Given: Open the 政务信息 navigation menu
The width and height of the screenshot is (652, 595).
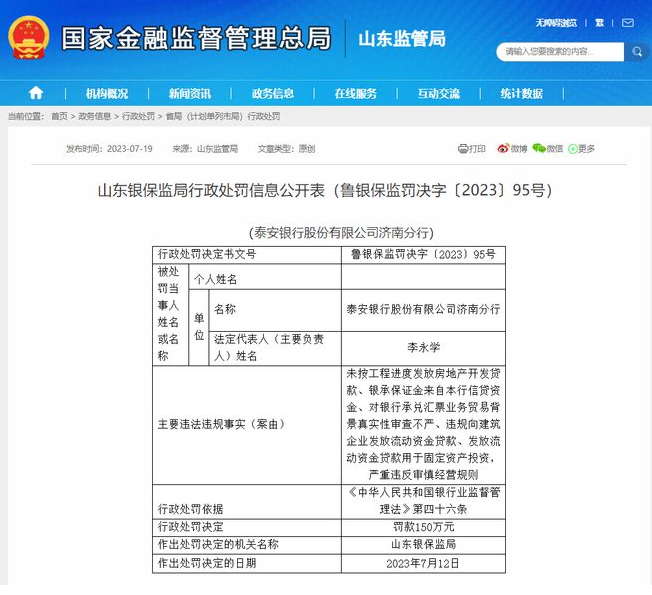Looking at the screenshot, I should 273,93.
